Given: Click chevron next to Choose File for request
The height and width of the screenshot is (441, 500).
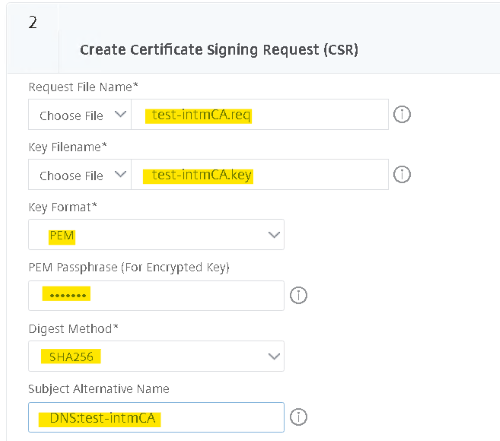Looking at the screenshot, I should point(120,114).
